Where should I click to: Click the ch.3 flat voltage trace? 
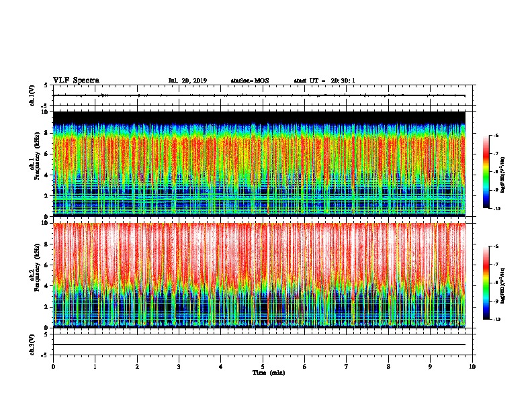point(259,345)
